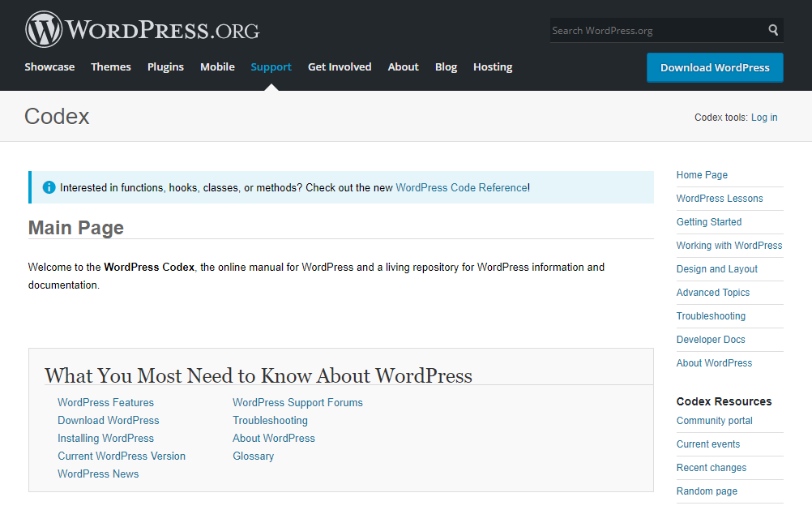The image size is (812, 510).
Task: Open WordPress Code Reference link
Action: point(461,187)
